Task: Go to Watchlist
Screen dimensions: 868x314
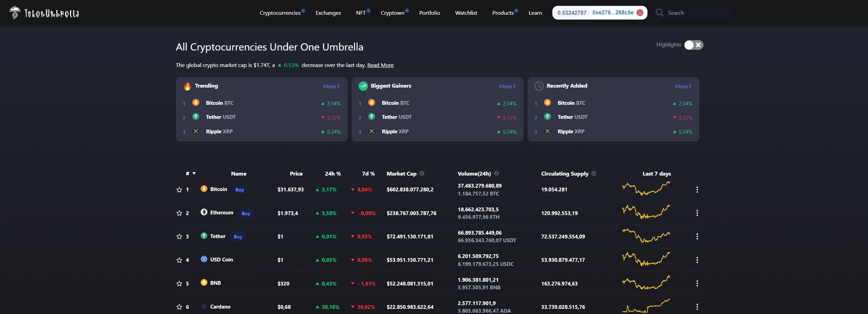Action: pos(466,13)
